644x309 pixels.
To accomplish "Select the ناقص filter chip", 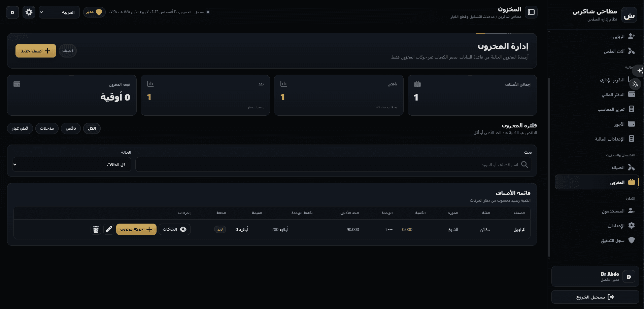I will tap(71, 128).
